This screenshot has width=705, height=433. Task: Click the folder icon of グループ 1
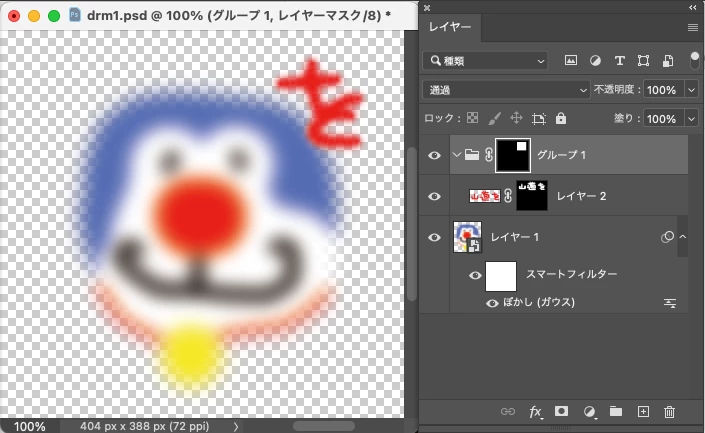coord(472,155)
